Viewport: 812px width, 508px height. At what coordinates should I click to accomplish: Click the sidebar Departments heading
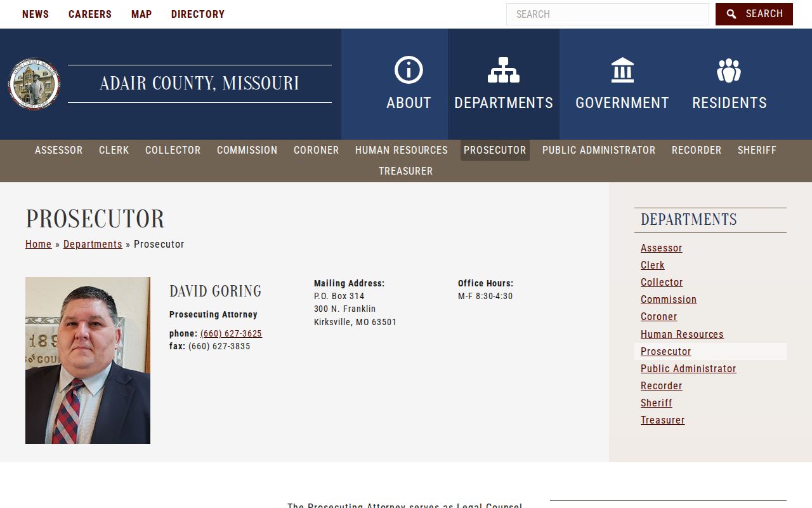pyautogui.click(x=689, y=220)
